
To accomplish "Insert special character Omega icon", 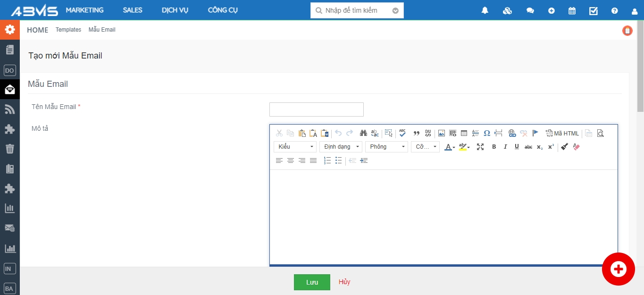I will point(487,133).
